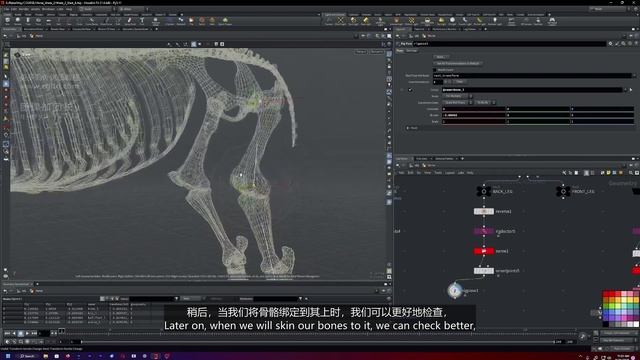Viewport: 640px width, 360px height.
Task: Select the Sphere shelf tool
Action: click(18, 21)
